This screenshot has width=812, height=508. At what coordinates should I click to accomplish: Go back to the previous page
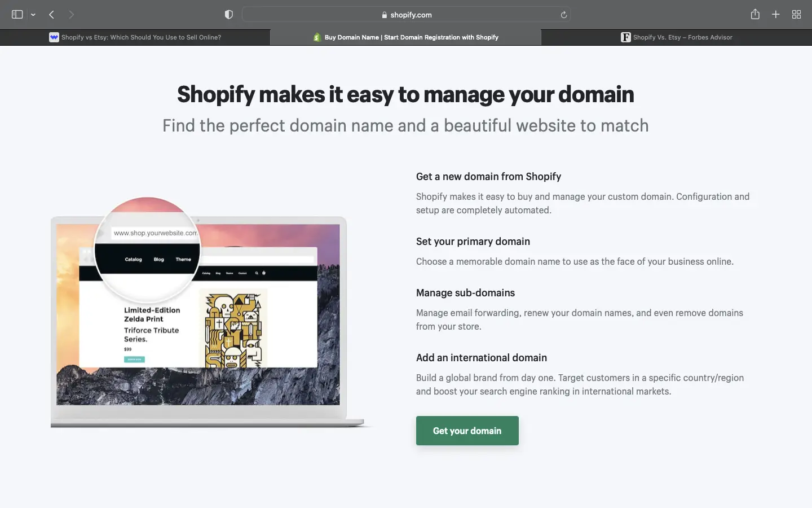[x=51, y=15]
